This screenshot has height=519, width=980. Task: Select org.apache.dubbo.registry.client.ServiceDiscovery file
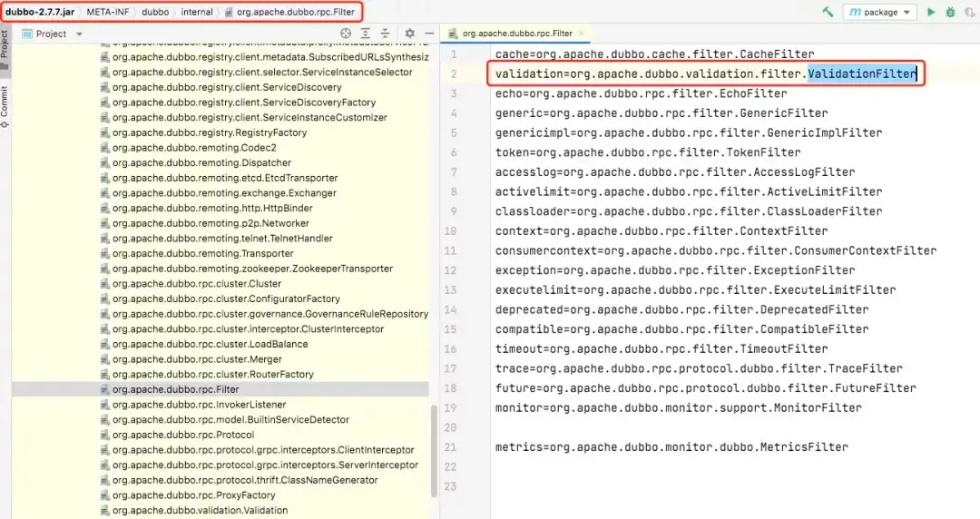227,87
